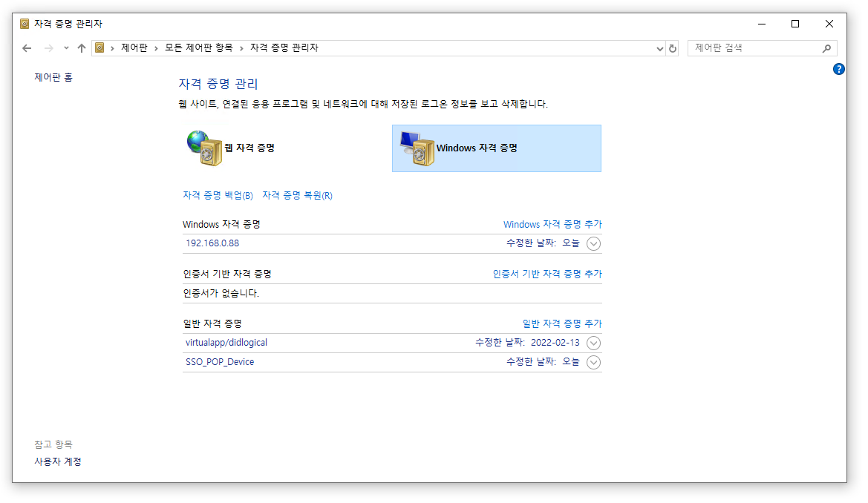This screenshot has width=868, height=503.
Task: Go back with the left arrow
Action: (27, 48)
